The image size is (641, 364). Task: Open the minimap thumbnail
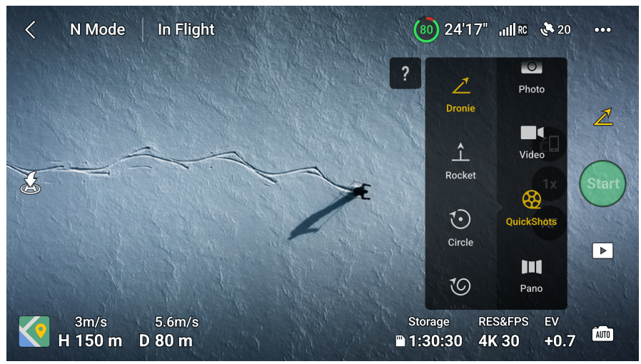point(34,331)
